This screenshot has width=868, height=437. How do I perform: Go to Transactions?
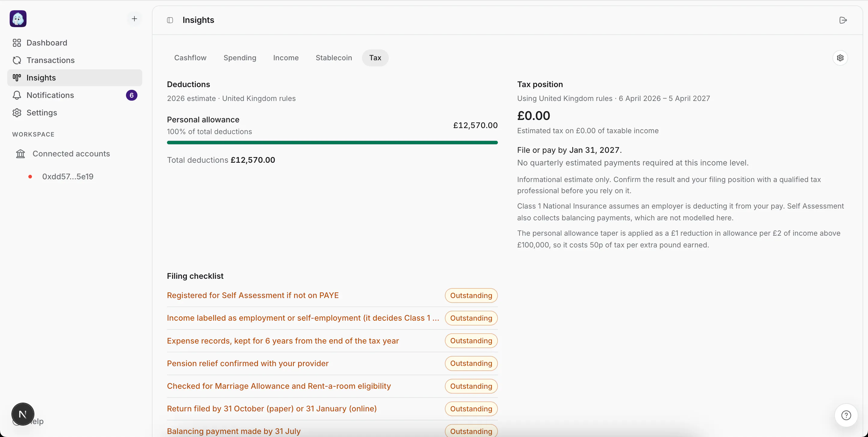pyautogui.click(x=75, y=60)
